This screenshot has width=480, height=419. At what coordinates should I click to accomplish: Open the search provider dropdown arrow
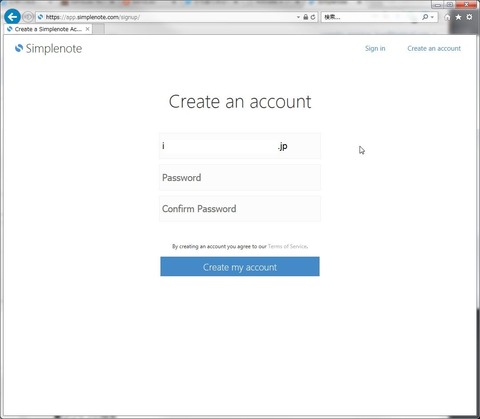coord(432,17)
